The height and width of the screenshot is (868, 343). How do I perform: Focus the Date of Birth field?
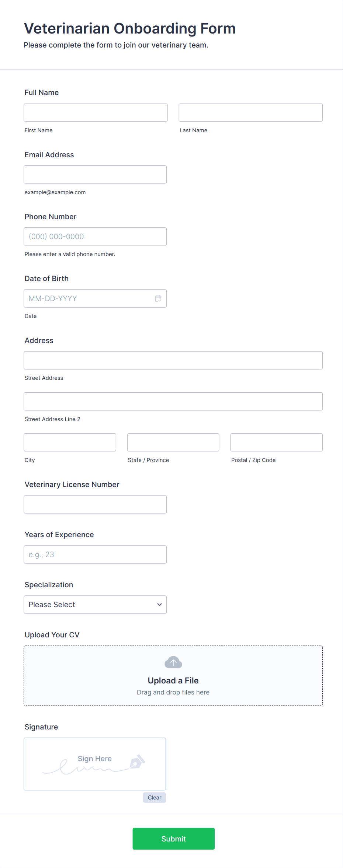[89, 298]
